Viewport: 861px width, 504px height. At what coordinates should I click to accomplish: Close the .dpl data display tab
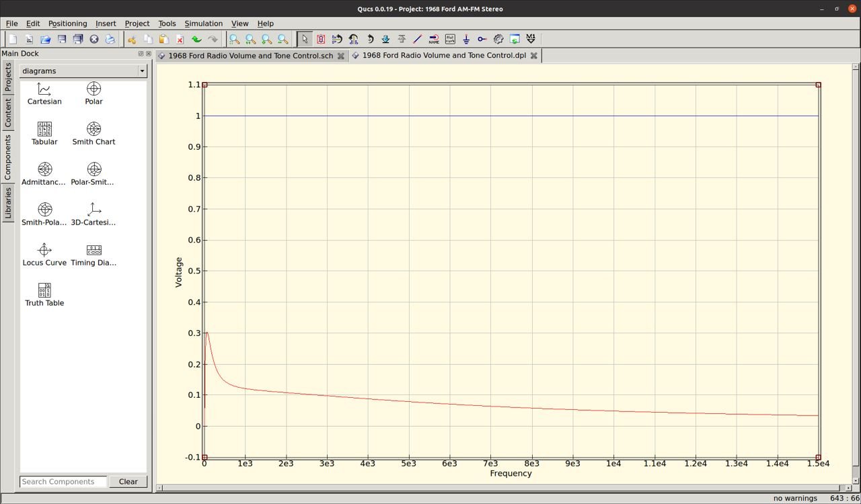(534, 56)
